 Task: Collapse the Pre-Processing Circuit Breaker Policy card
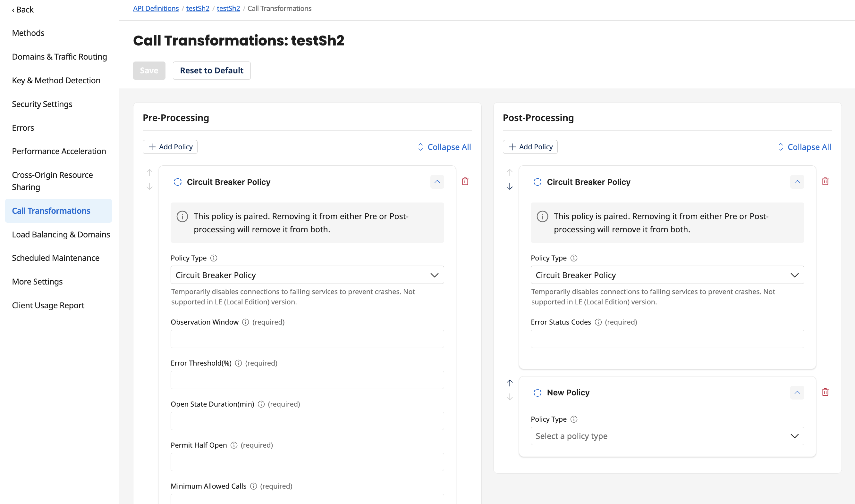437,182
